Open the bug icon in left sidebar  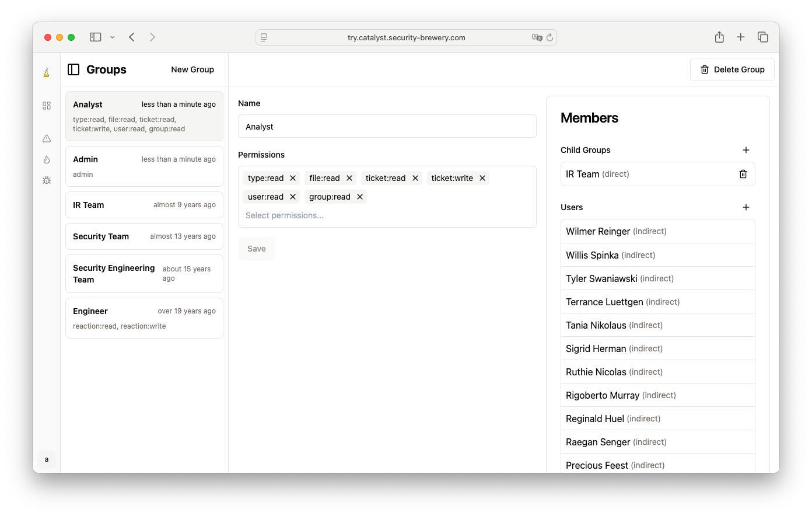[x=47, y=180]
